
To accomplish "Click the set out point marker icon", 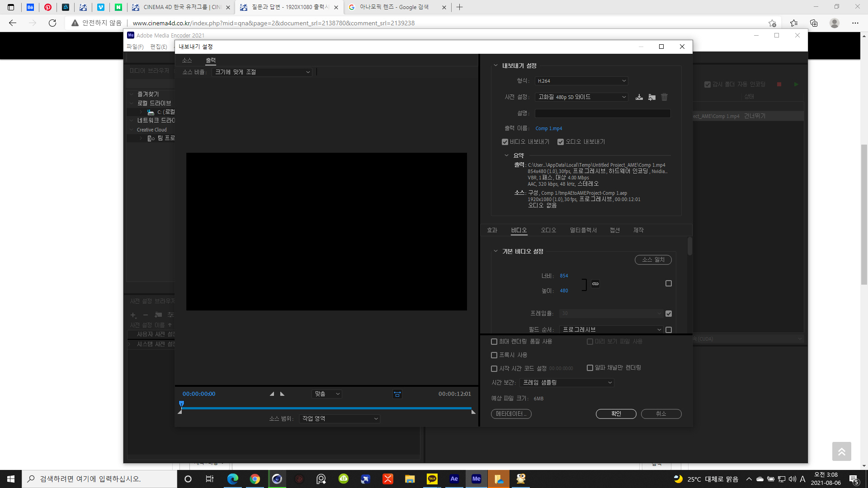I will 283,394.
